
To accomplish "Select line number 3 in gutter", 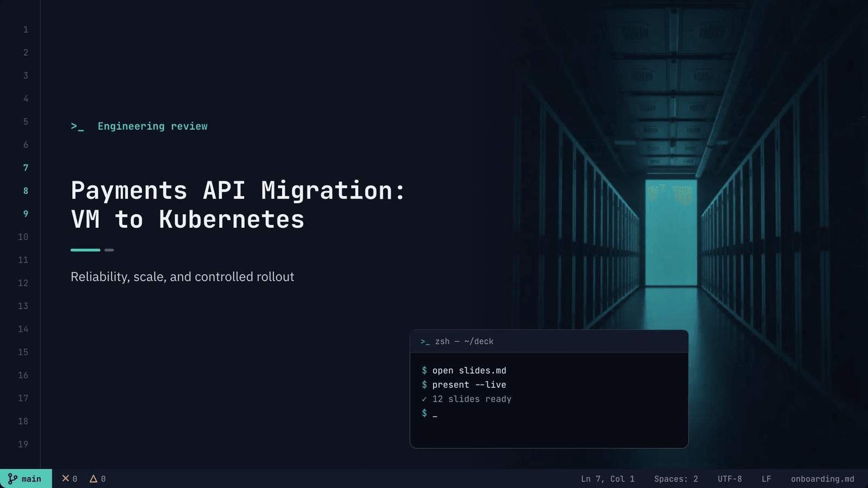I will click(25, 75).
